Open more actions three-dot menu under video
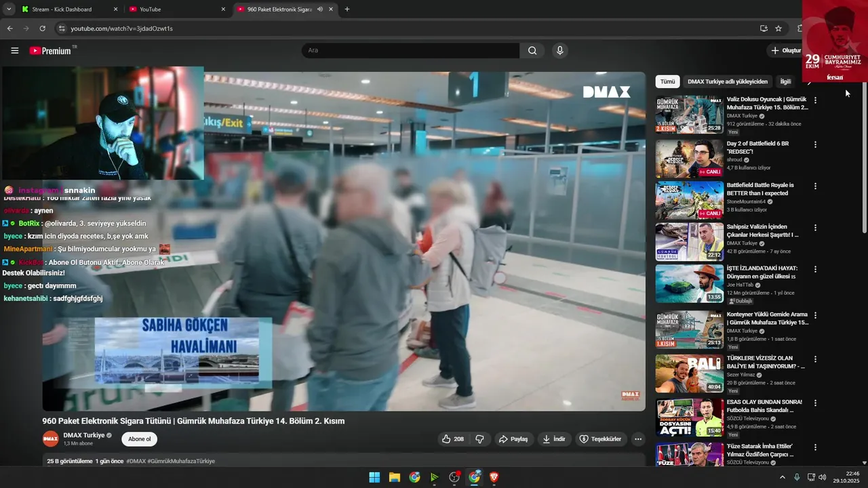 pyautogui.click(x=637, y=439)
